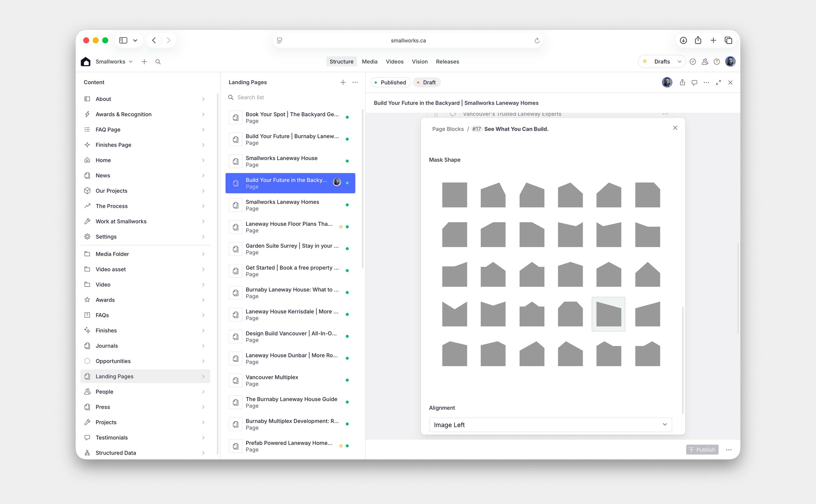
Task: Open the Alignment Image Left dropdown
Action: click(550, 425)
